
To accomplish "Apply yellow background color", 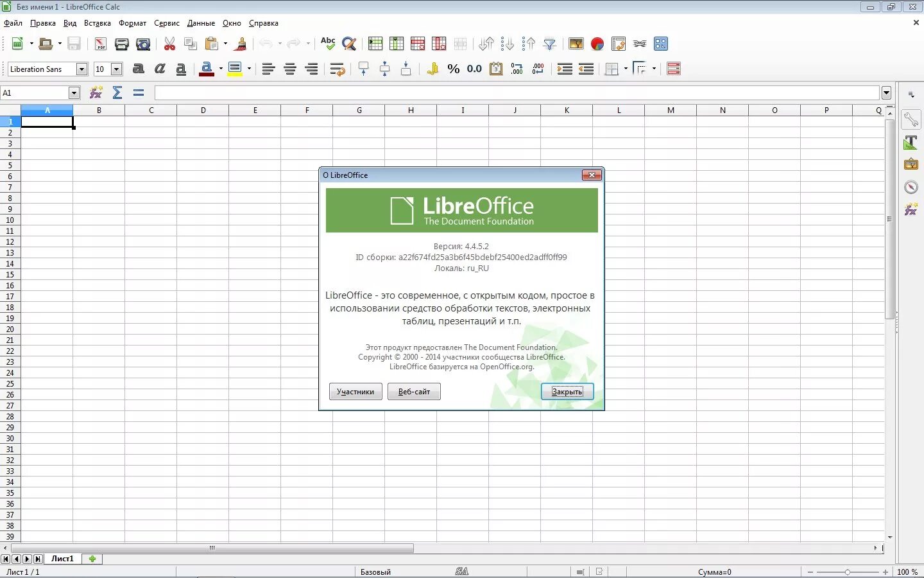I will 235,69.
